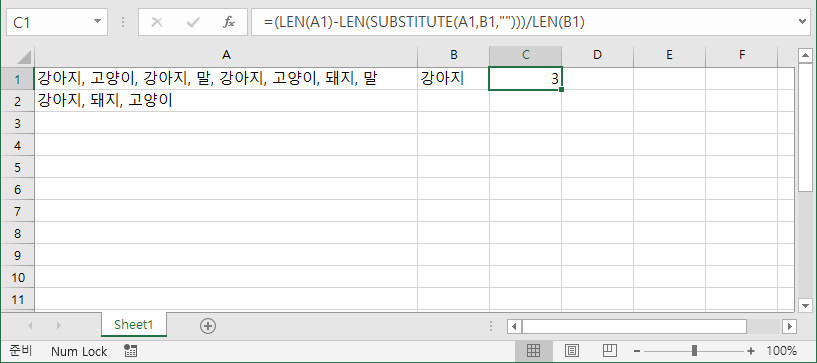Image resolution: width=817 pixels, height=363 pixels.
Task: Click the zoom slider handle
Action: (694, 351)
